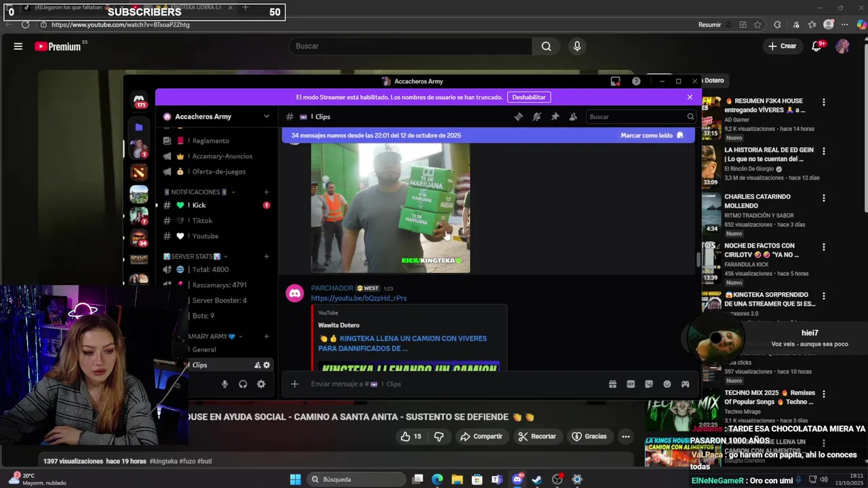Open more actions on YouTube video
Viewport: 868px width, 488px height.
pos(625,436)
